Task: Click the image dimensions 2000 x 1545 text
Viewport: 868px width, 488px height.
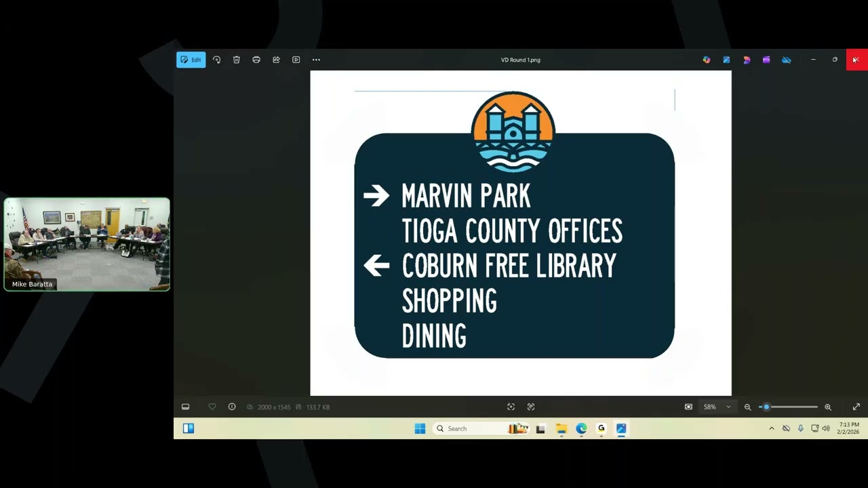Action: point(274,407)
